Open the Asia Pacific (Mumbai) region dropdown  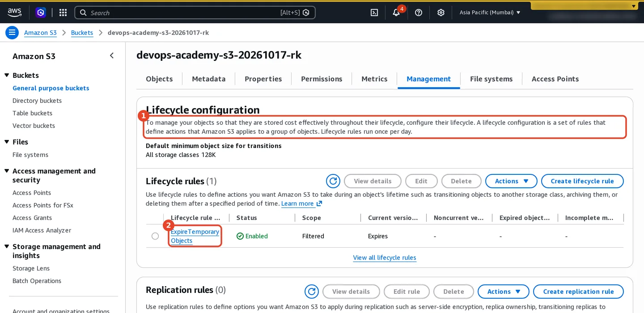click(x=490, y=13)
